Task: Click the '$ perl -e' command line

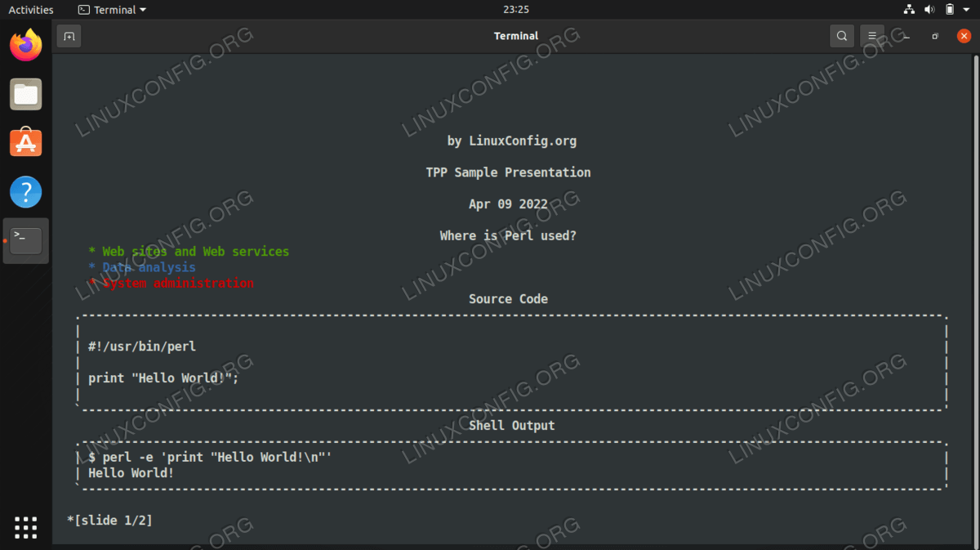Action: click(210, 458)
